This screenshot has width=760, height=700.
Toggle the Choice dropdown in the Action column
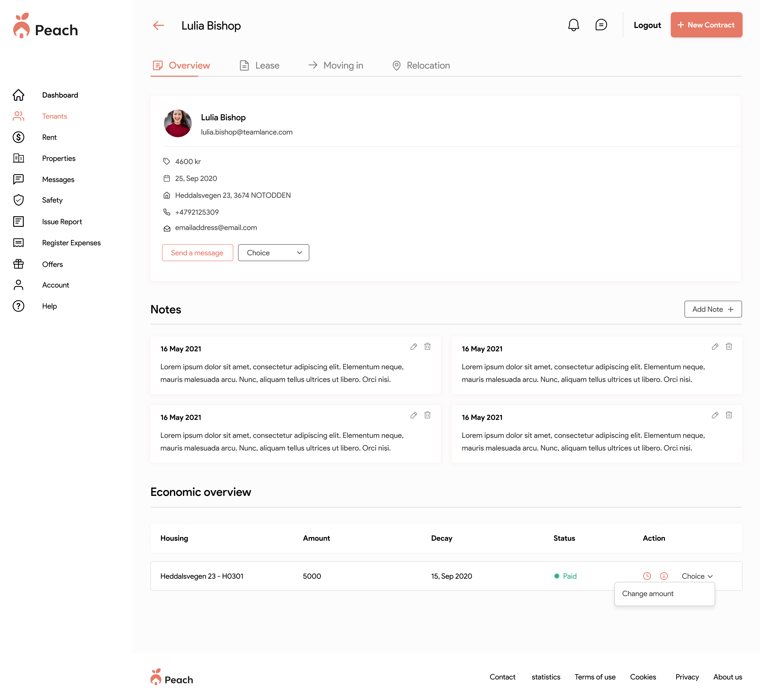(697, 576)
